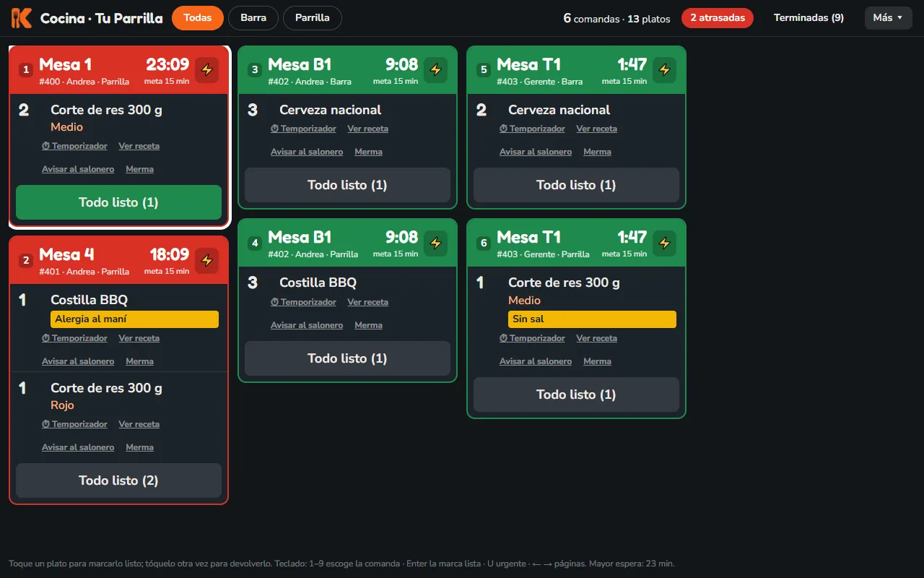Open Ver receta for Mesa 4 Costilla BBQ
This screenshot has width=924, height=578.
[x=139, y=338]
